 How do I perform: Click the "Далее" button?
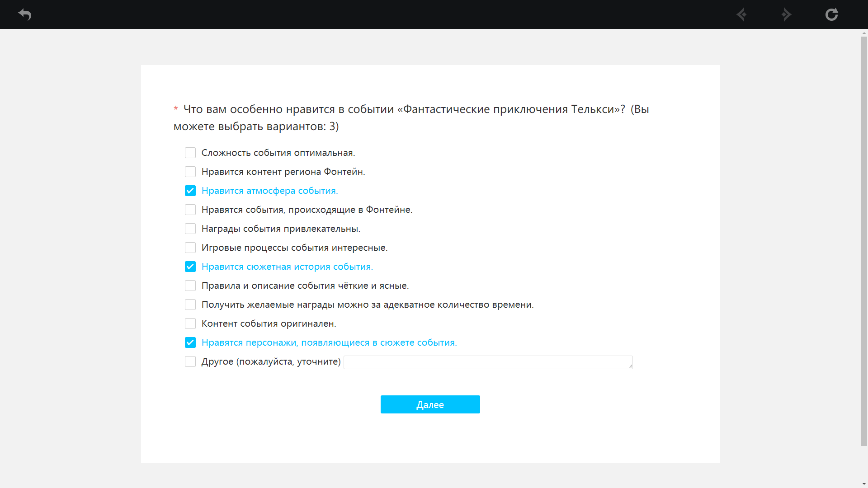[430, 404]
